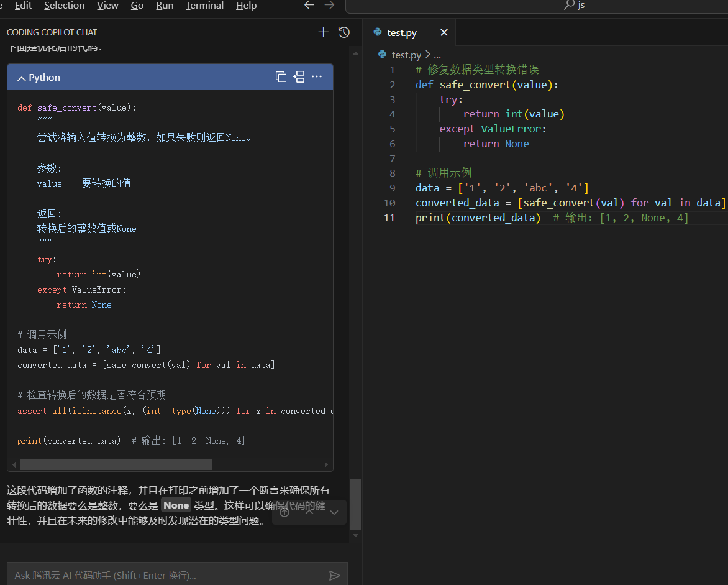This screenshot has height=585, width=728.
Task: Open chat history clock icon
Action: pos(344,32)
